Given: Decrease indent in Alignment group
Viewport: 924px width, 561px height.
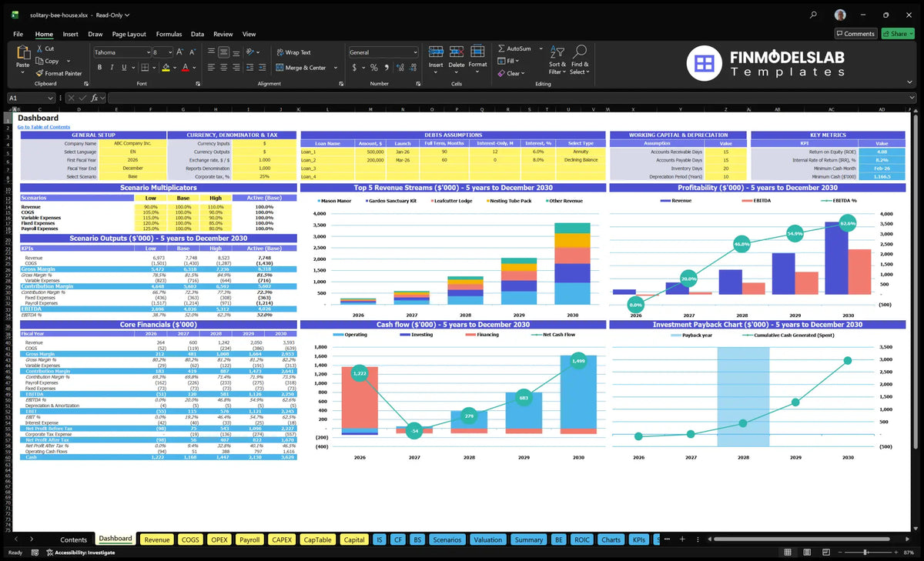Looking at the screenshot, I should [x=249, y=68].
